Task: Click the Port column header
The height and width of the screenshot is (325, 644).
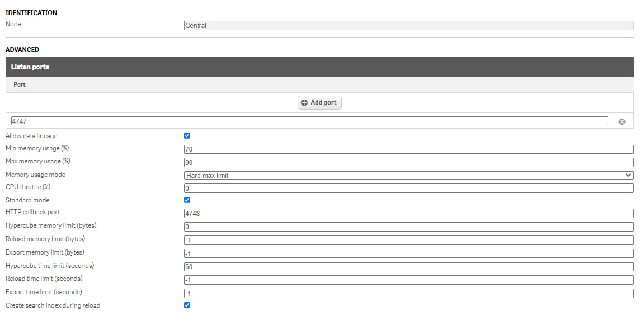Action: tap(20, 84)
